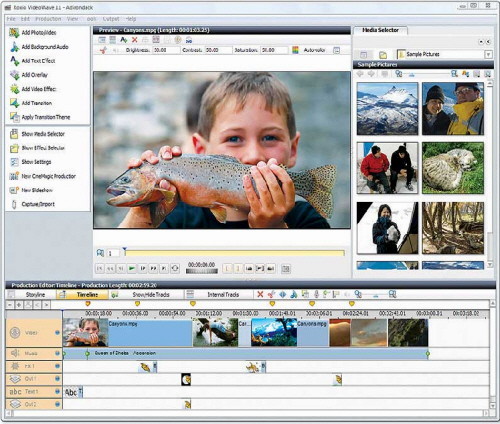Open the Output menu
This screenshot has width=500, height=424.
[x=111, y=19]
